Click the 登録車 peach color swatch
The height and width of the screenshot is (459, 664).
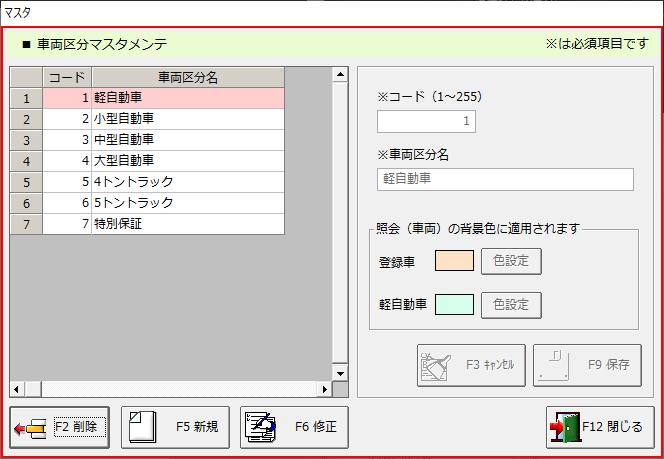pos(454,261)
